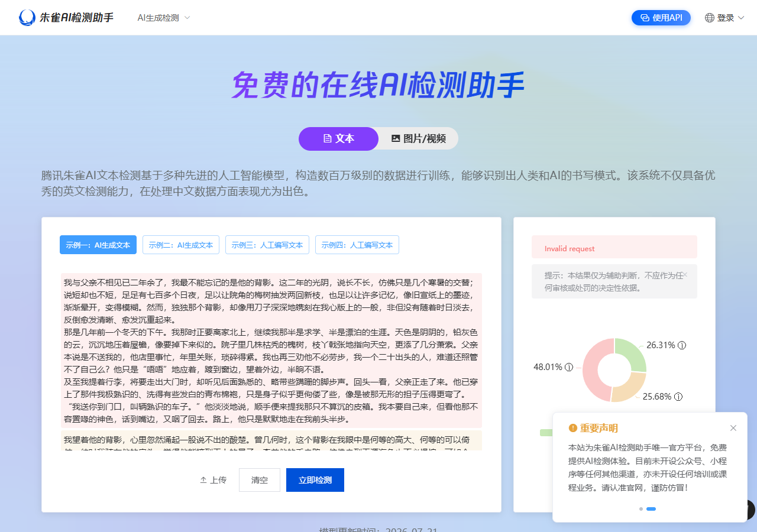
Task: Click the chat icon on the 使用API button
Action: click(645, 18)
